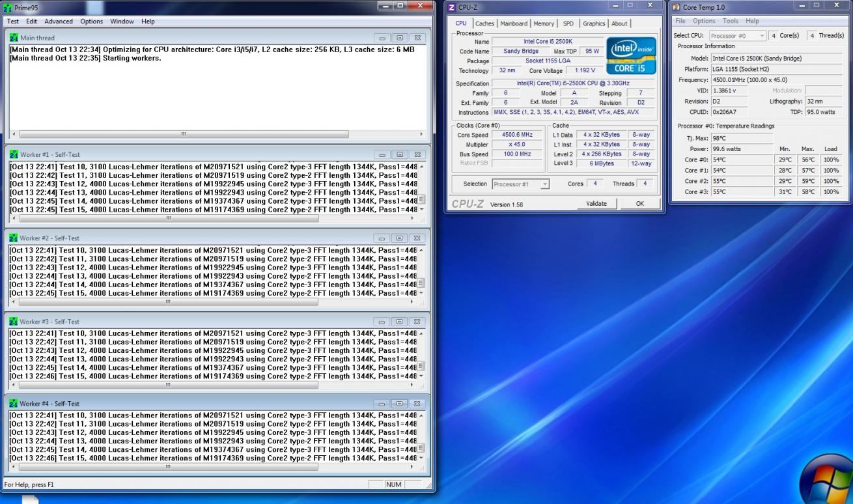The width and height of the screenshot is (853, 504).
Task: Open the File menu in Core Temp
Action: (x=680, y=21)
